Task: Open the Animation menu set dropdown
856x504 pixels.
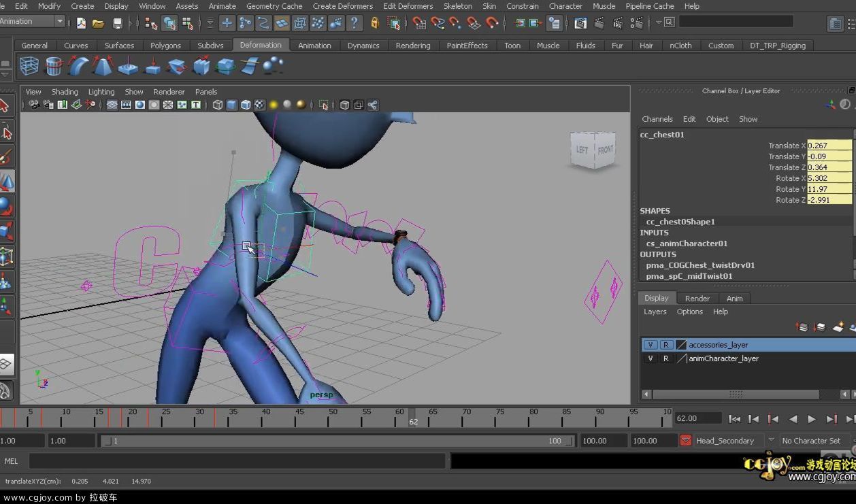Action: click(31, 20)
